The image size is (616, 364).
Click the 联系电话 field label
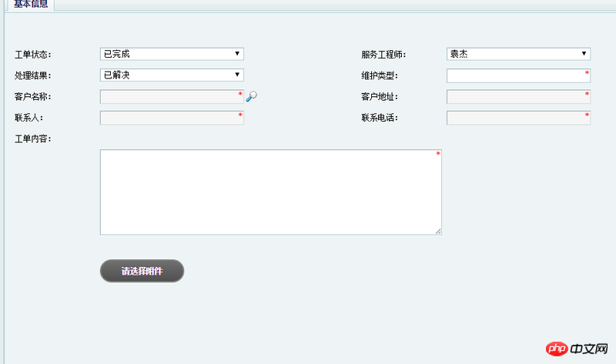pos(379,119)
